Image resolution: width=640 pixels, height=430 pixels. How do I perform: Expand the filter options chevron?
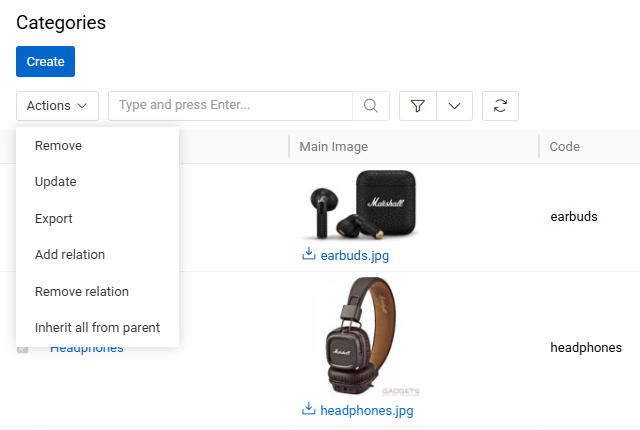454,106
